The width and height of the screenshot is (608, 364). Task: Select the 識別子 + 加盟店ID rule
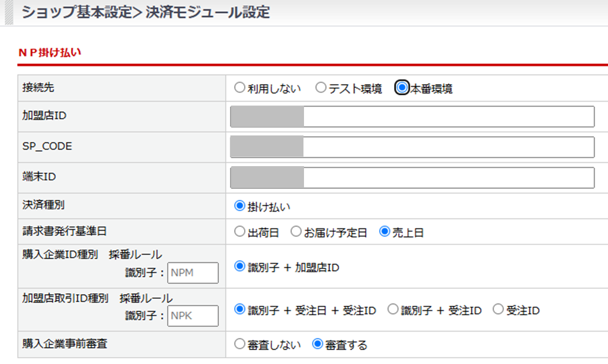(240, 267)
